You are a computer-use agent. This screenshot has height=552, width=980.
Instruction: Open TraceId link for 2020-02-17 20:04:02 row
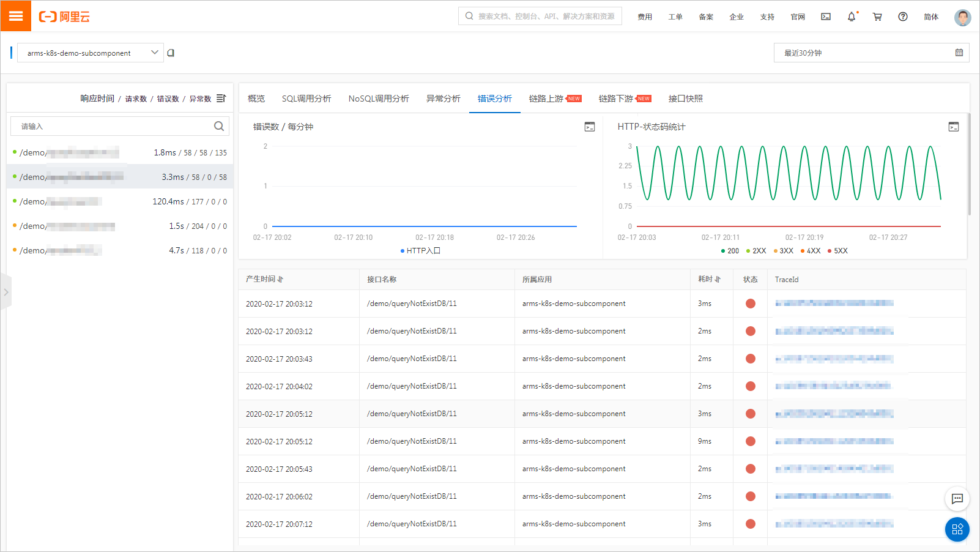[834, 386]
